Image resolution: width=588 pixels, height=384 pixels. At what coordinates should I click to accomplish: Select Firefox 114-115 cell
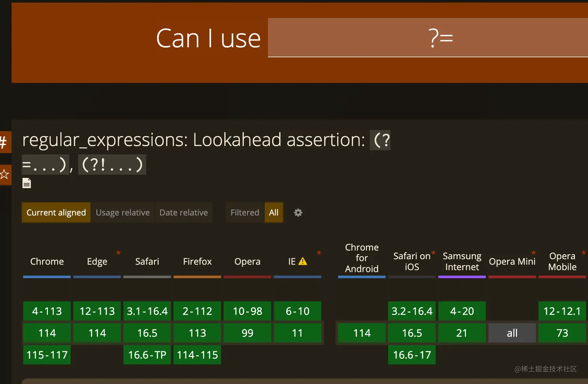tap(197, 355)
